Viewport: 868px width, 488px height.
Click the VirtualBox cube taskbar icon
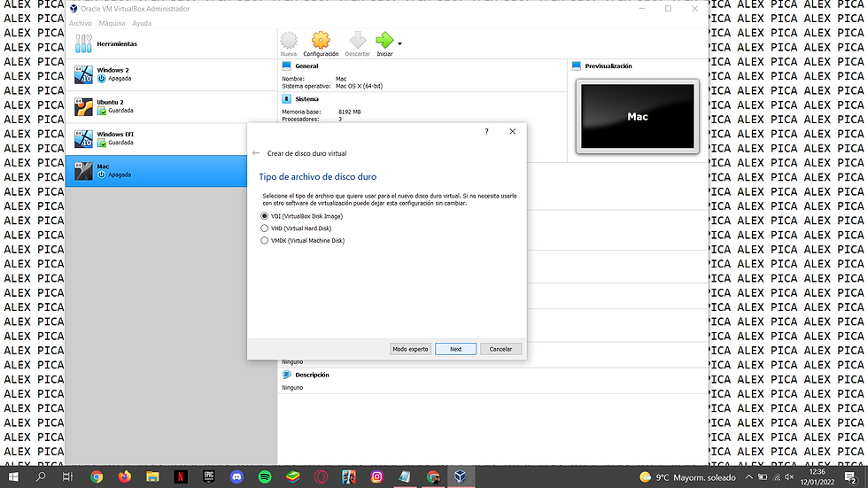(x=460, y=477)
